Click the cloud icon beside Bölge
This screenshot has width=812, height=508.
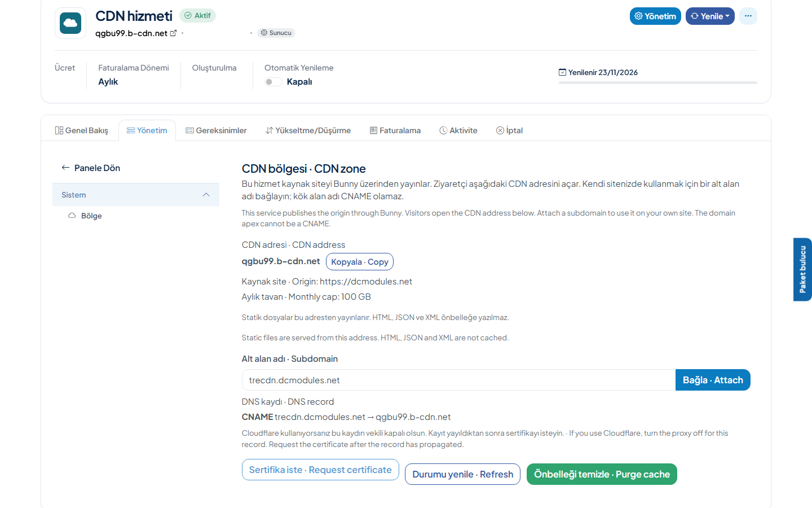click(x=72, y=216)
